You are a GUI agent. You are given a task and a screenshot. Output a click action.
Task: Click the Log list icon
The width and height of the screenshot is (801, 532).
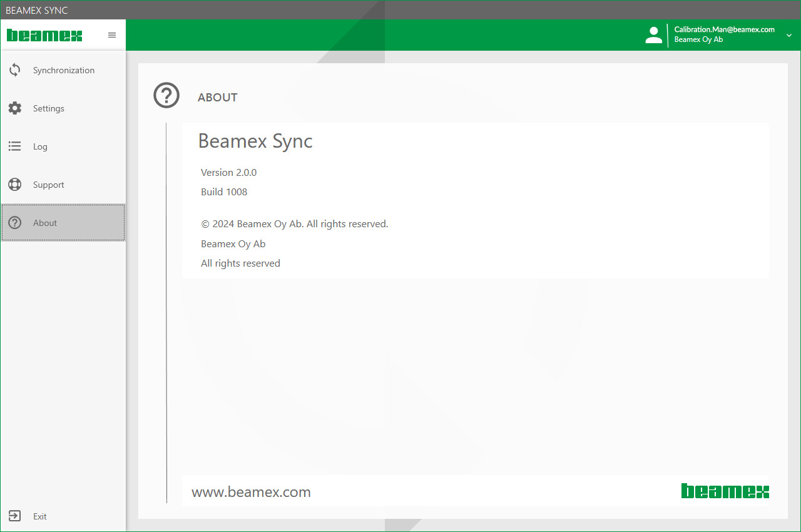(x=14, y=146)
